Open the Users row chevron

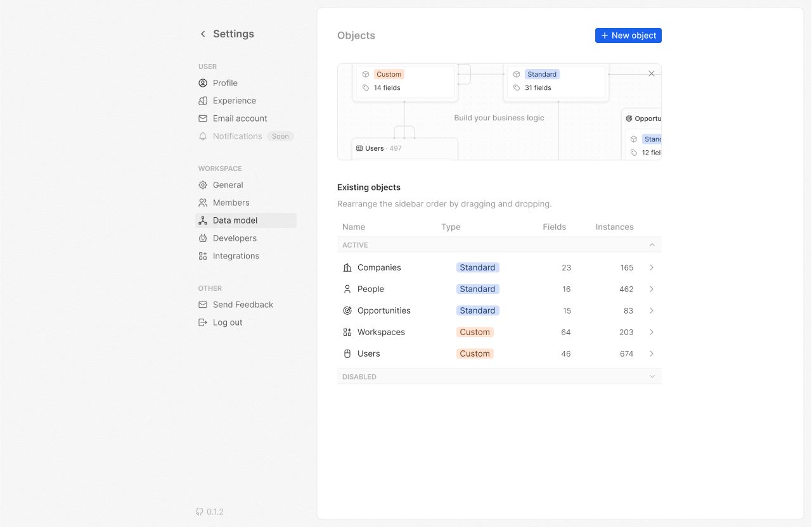click(652, 354)
